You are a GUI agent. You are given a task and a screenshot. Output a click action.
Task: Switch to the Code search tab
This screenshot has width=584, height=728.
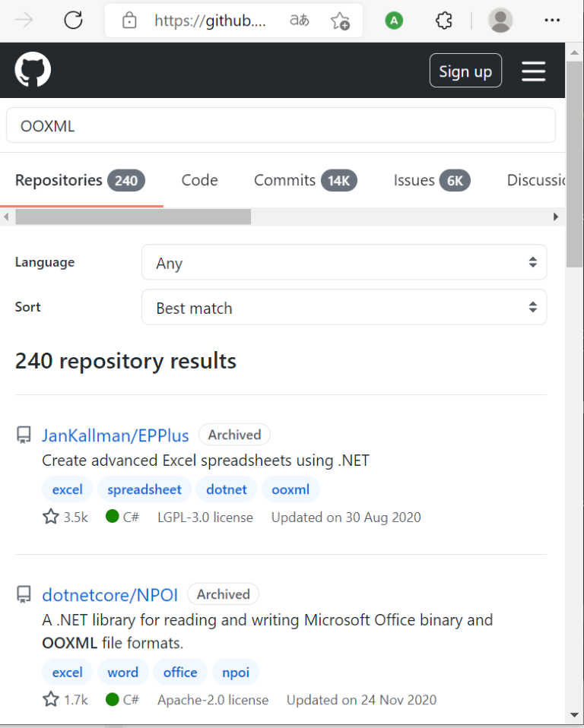199,180
